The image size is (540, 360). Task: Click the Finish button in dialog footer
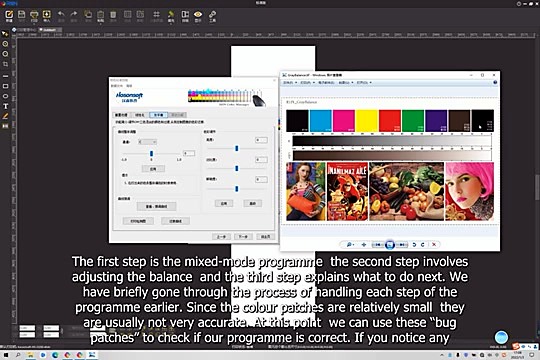(265, 237)
